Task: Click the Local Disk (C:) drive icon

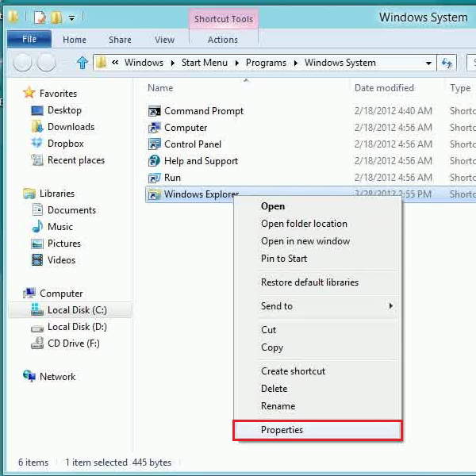Action: click(37, 309)
